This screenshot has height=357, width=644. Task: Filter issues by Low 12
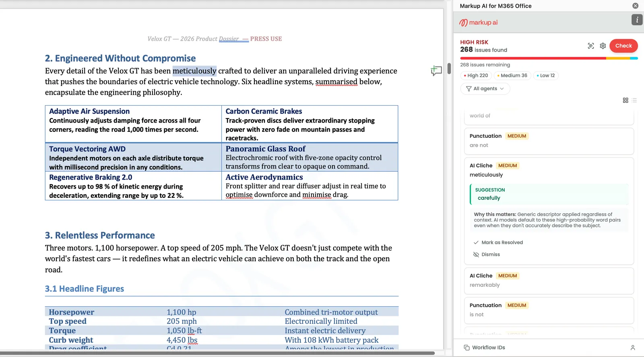point(546,75)
